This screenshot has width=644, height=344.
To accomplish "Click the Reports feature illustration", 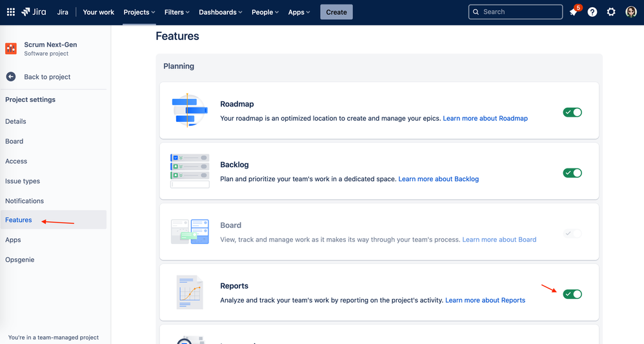I will pyautogui.click(x=190, y=292).
